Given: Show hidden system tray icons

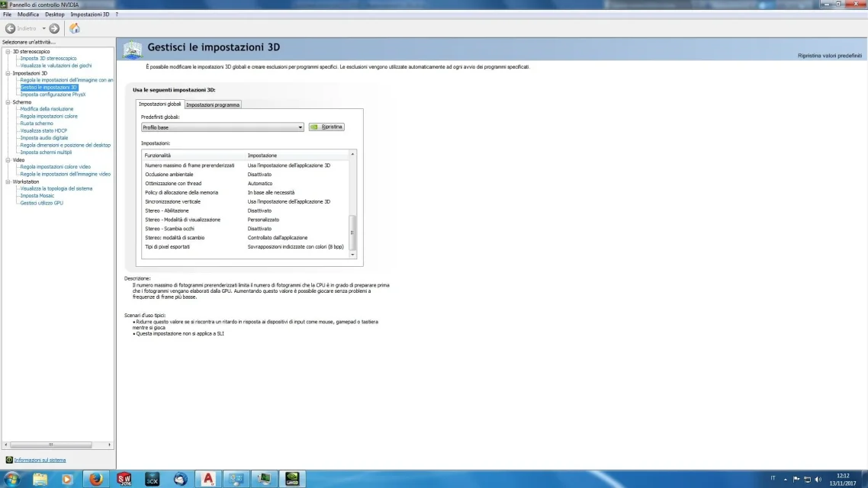Looking at the screenshot, I should click(786, 479).
